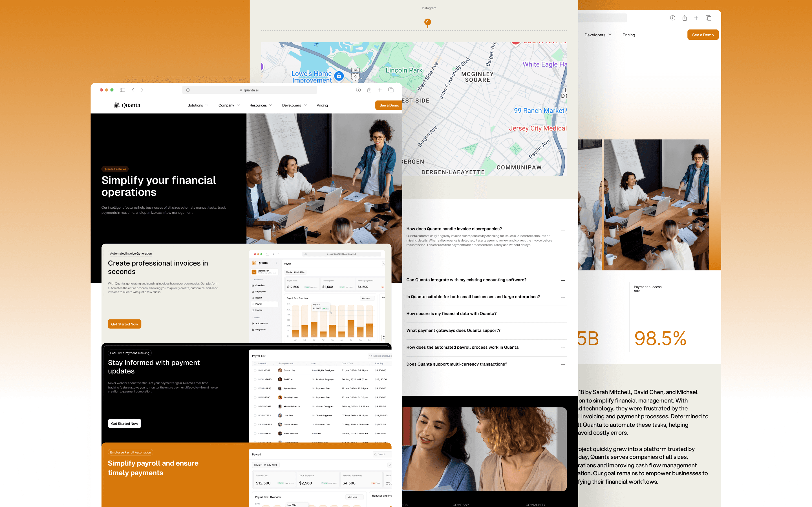
Task: Expand 'What payment gateways does Quanta support'
Action: pos(563,331)
